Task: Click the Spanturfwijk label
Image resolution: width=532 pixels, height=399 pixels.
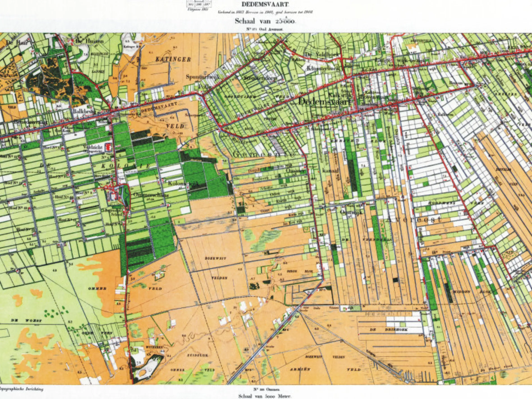Action: point(203,77)
